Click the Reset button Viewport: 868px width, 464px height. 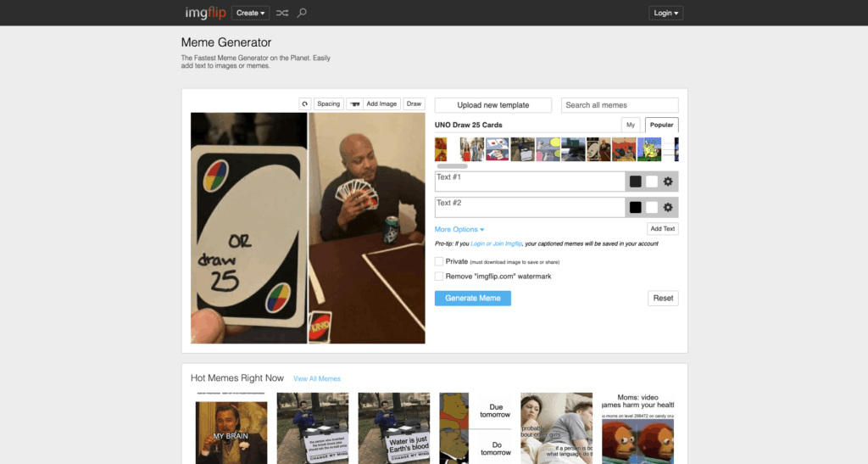pos(663,299)
